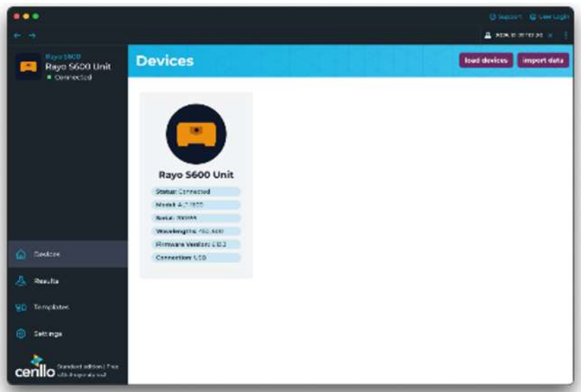The image size is (581, 392).
Task: Click the User Login icon
Action: [x=533, y=17]
